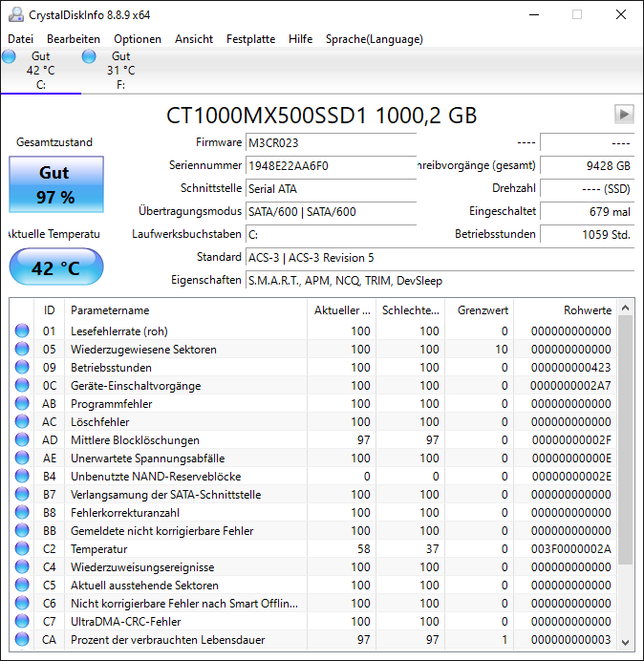Screen dimensions: 644x661
Task: Open the Hilfe menu
Action: (x=300, y=39)
